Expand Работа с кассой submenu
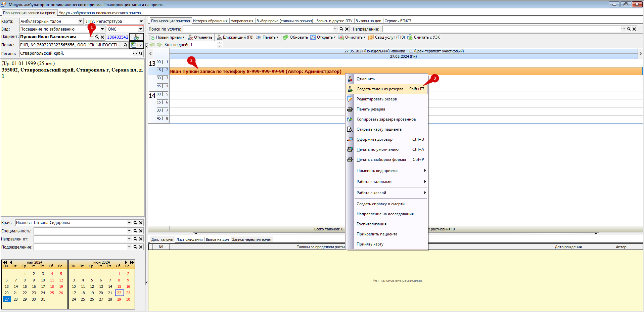Viewport: 644px width, 312px height. pos(387,193)
